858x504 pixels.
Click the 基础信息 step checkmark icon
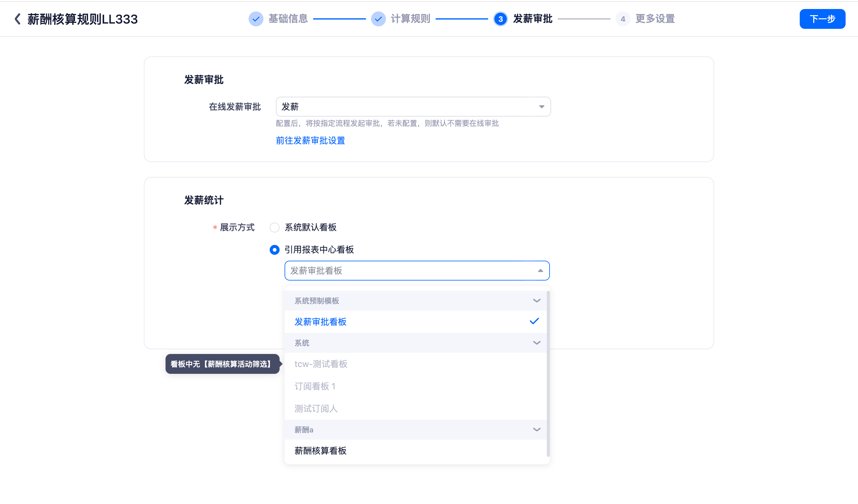tap(256, 19)
